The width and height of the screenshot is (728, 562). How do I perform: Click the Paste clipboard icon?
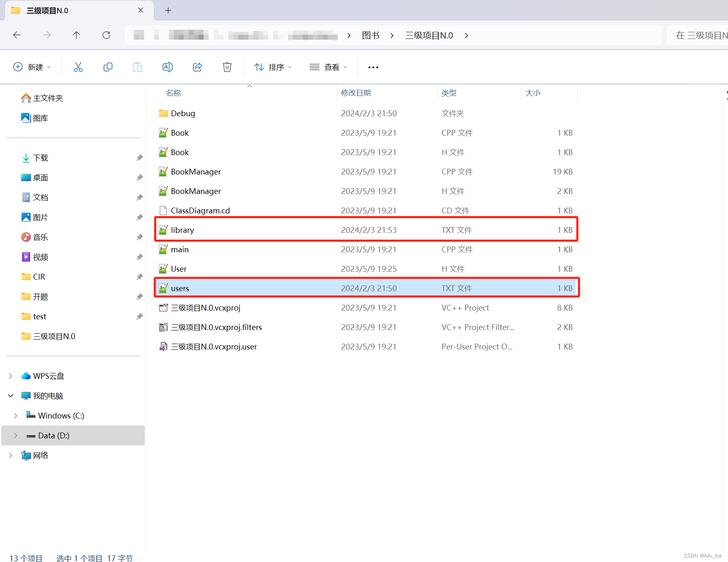pos(138,67)
